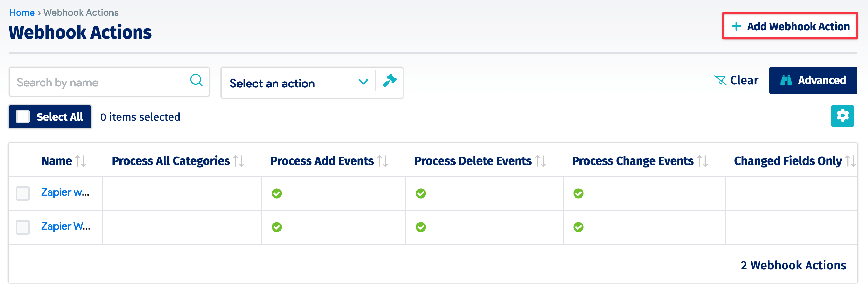868x293 pixels.
Task: Click the Changed Fields Only header
Action: [x=788, y=161]
